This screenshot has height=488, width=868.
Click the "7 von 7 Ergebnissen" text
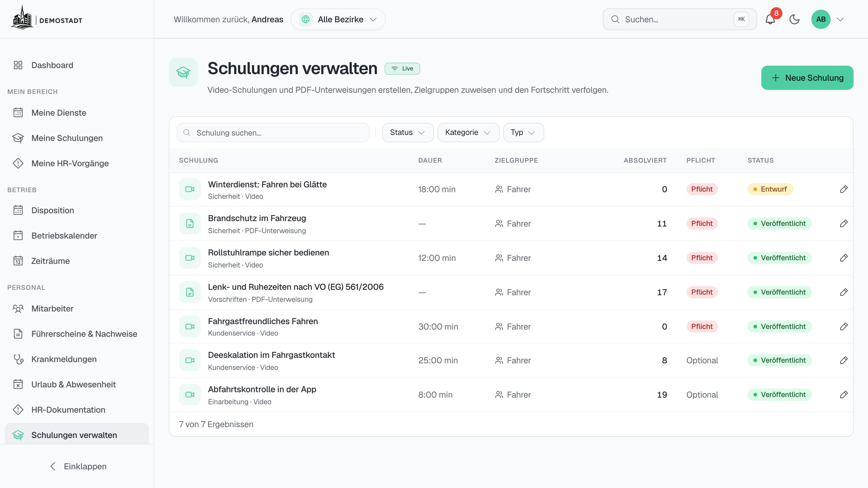pyautogui.click(x=216, y=424)
